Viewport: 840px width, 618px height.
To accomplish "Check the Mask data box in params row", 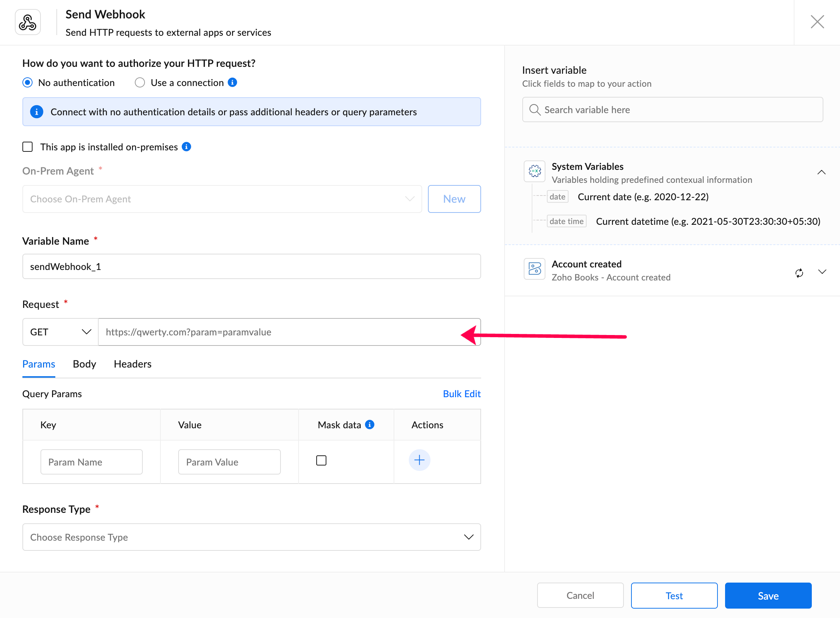I will (x=321, y=460).
